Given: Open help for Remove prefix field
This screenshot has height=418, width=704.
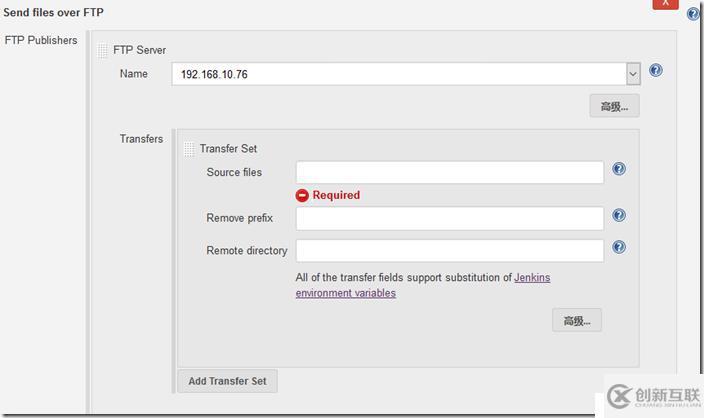Looking at the screenshot, I should 619,215.
